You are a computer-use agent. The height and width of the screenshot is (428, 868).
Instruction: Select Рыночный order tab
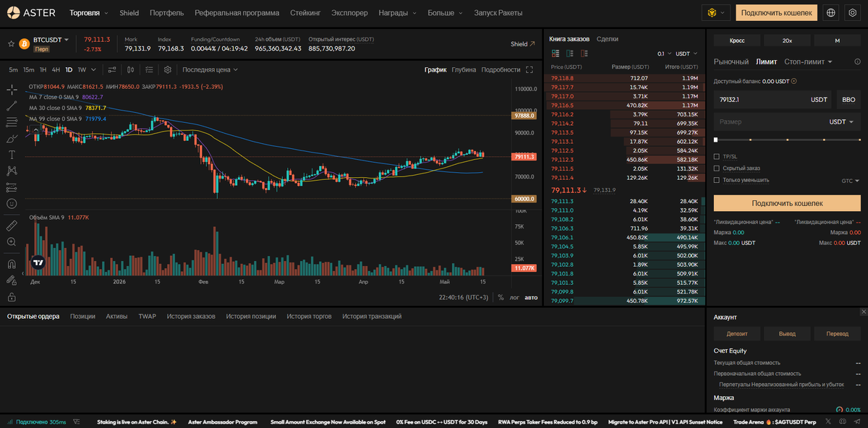click(731, 62)
